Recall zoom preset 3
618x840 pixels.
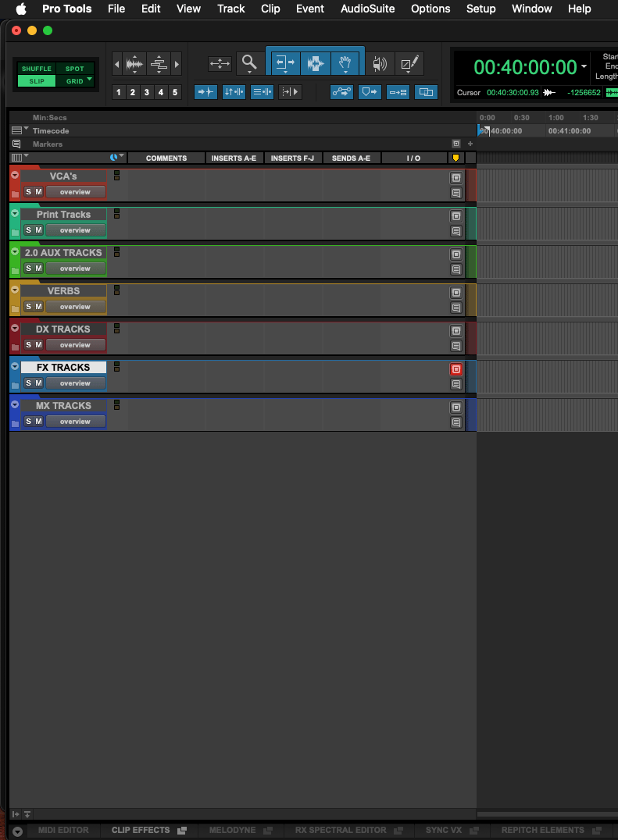click(146, 92)
